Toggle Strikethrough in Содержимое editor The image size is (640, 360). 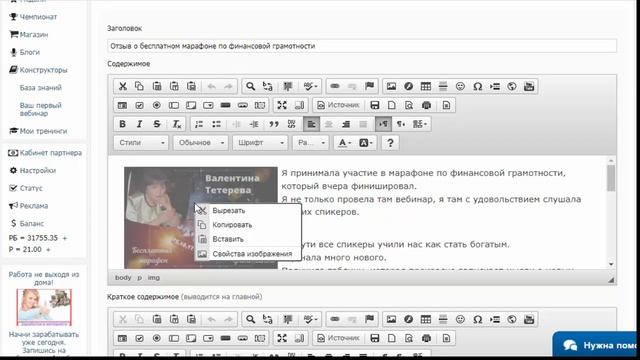(x=157, y=124)
